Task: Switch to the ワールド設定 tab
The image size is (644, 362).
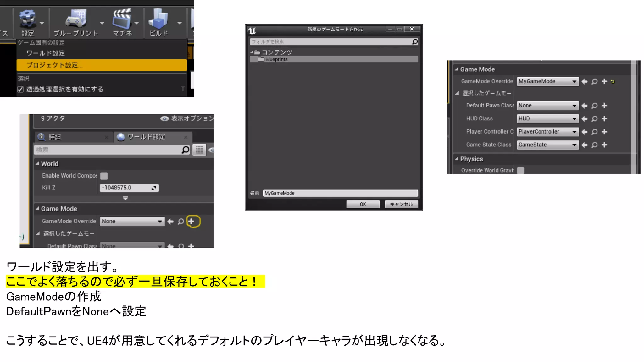Action: [x=153, y=137]
